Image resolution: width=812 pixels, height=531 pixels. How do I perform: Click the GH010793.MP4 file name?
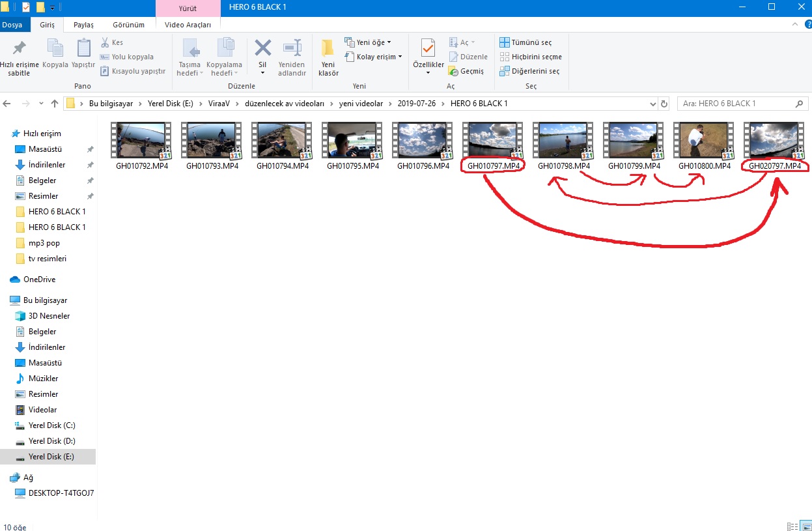point(212,166)
